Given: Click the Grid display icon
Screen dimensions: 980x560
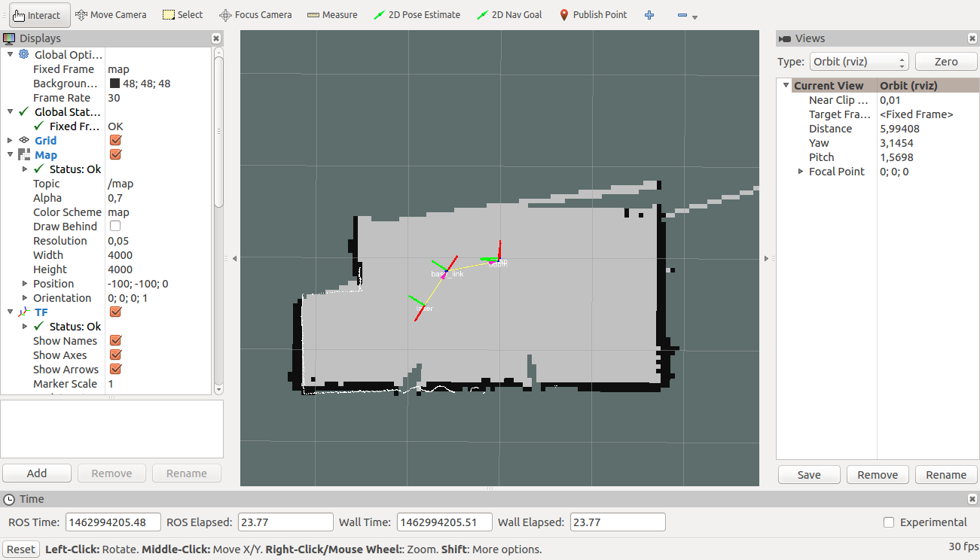Looking at the screenshot, I should pos(24,141).
